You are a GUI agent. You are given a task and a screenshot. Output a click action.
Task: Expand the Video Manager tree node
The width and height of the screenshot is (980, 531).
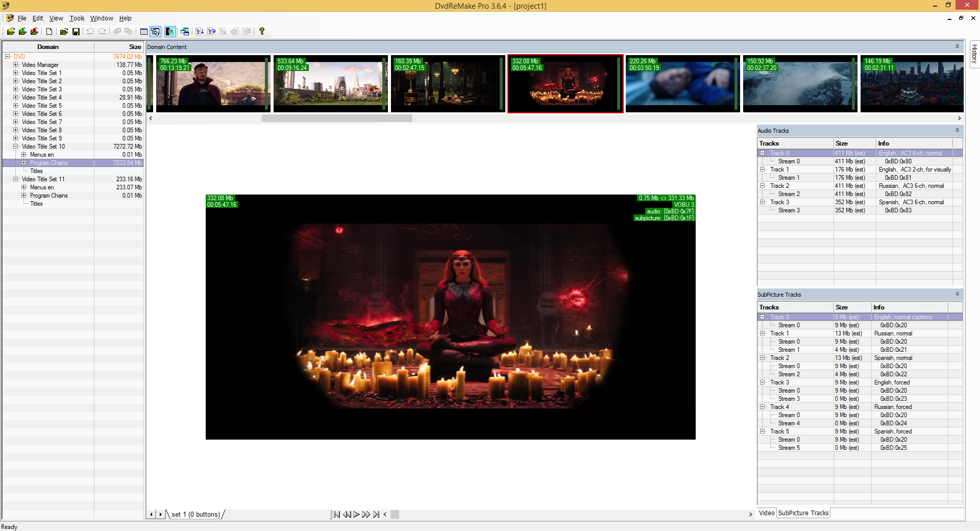coord(16,65)
